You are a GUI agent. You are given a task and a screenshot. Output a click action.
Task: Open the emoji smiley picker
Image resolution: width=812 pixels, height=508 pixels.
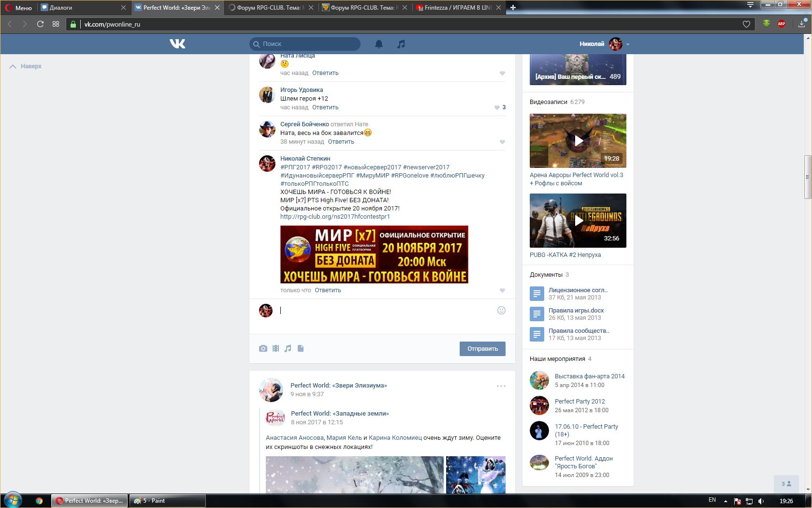(x=501, y=310)
